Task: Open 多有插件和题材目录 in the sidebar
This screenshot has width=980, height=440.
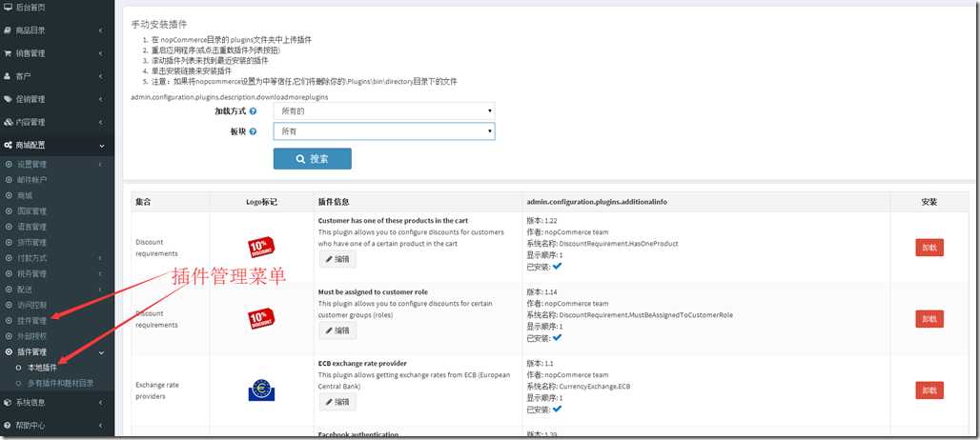Action: pyautogui.click(x=61, y=383)
